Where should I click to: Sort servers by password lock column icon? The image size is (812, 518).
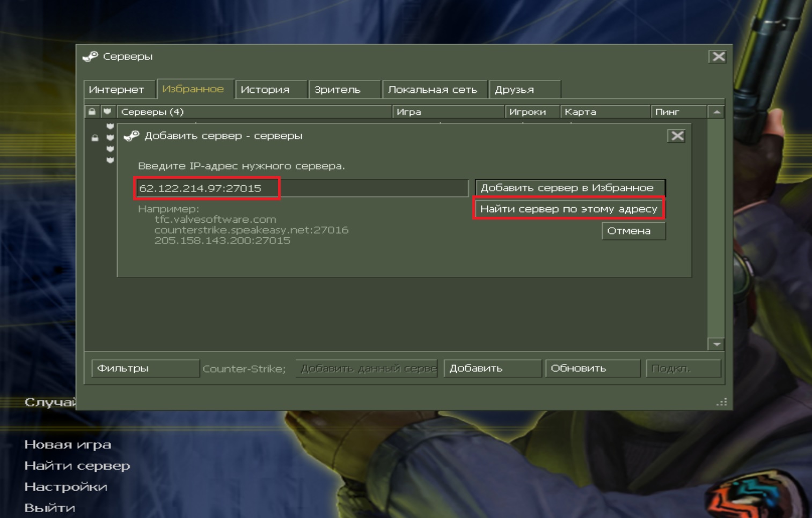92,112
